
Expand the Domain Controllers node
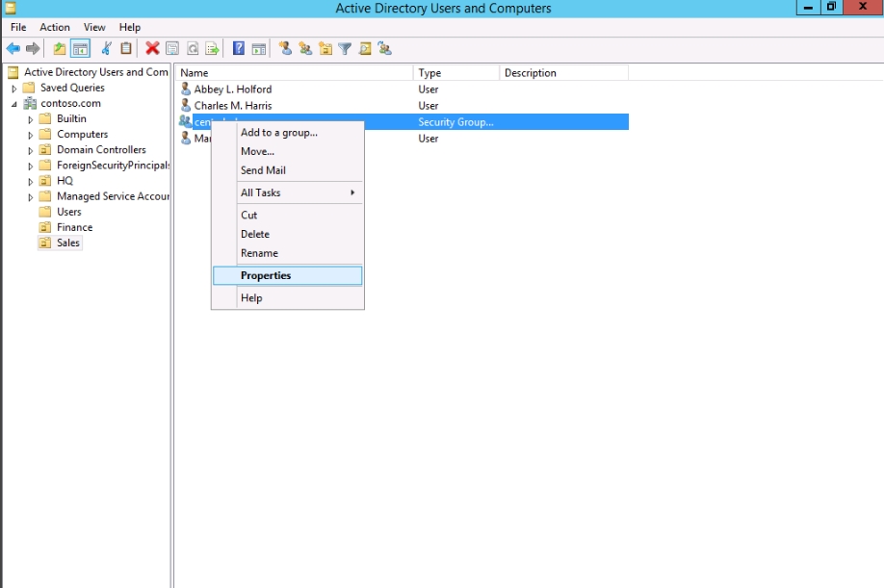click(x=31, y=150)
